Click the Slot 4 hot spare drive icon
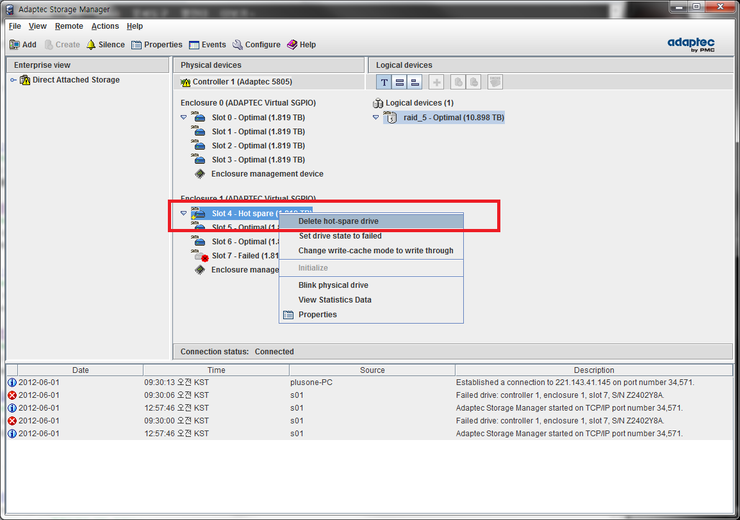Viewport: 740px width, 520px height. coord(198,213)
